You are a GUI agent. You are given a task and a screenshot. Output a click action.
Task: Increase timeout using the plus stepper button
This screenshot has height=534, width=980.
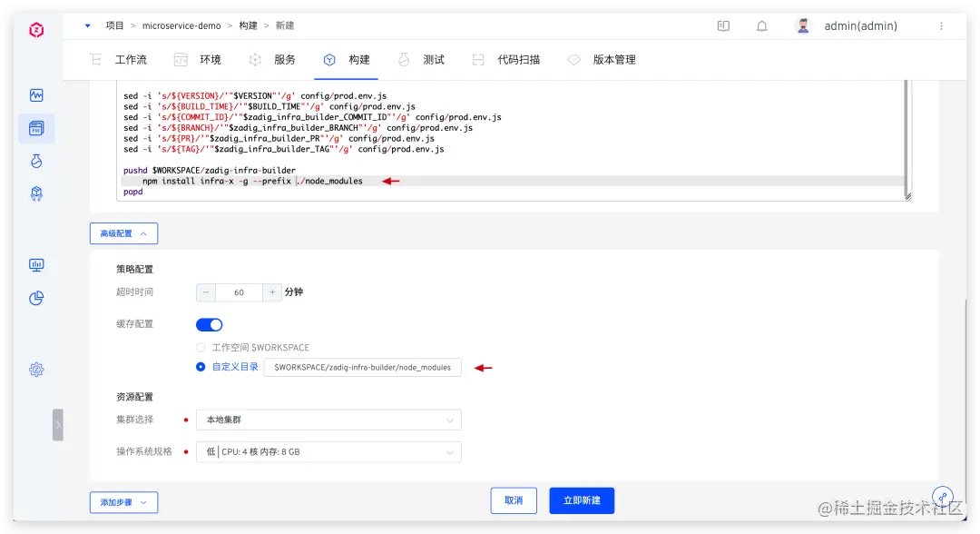click(274, 292)
